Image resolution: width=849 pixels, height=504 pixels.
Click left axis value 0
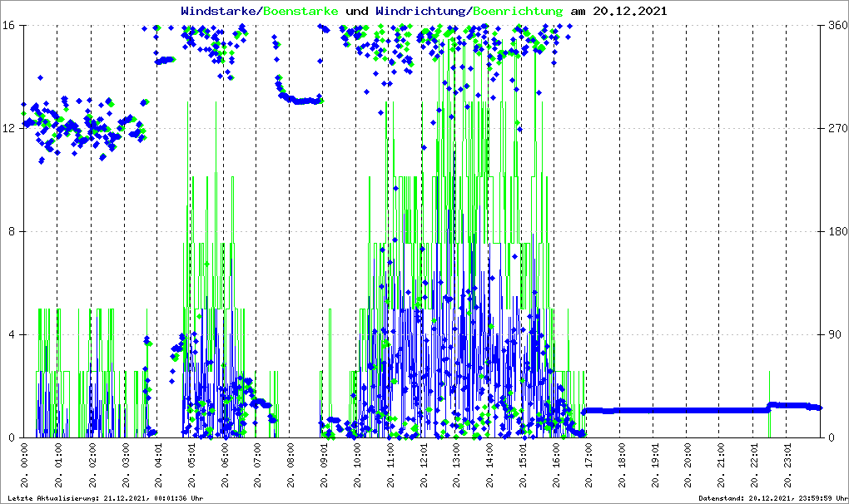point(11,438)
